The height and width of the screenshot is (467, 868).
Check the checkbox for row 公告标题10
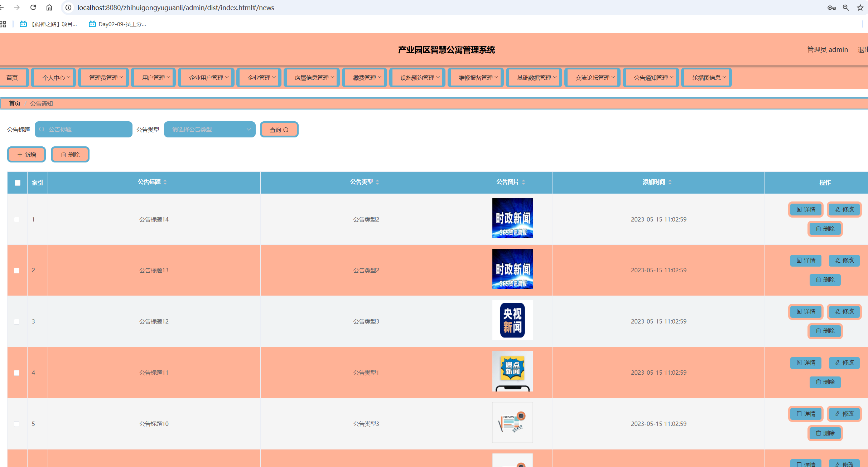click(x=16, y=424)
